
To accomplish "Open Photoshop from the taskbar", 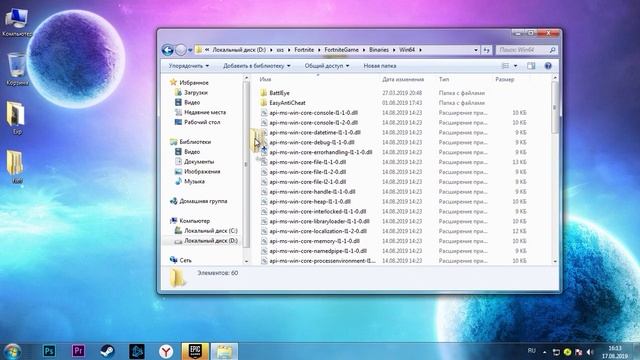I will pyautogui.click(x=49, y=351).
